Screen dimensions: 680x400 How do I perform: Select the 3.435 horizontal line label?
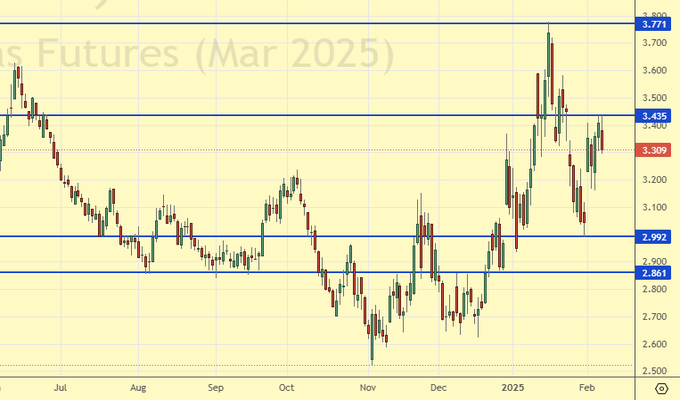coord(657,116)
